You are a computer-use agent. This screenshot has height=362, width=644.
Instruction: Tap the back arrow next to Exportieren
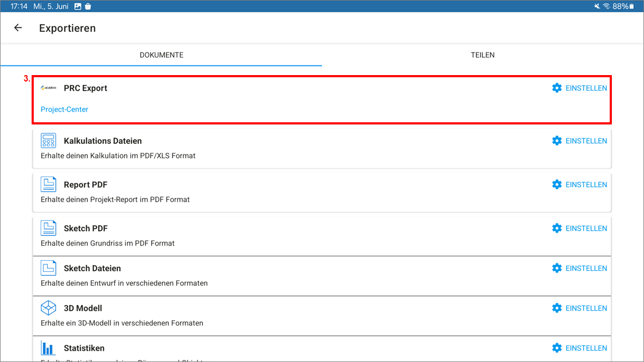(18, 28)
